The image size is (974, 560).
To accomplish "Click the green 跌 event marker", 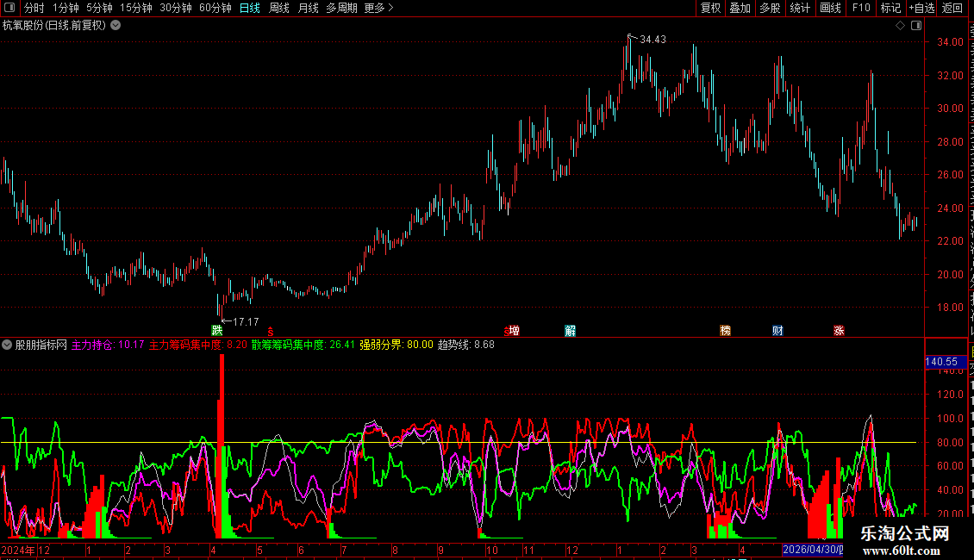I will (217, 330).
